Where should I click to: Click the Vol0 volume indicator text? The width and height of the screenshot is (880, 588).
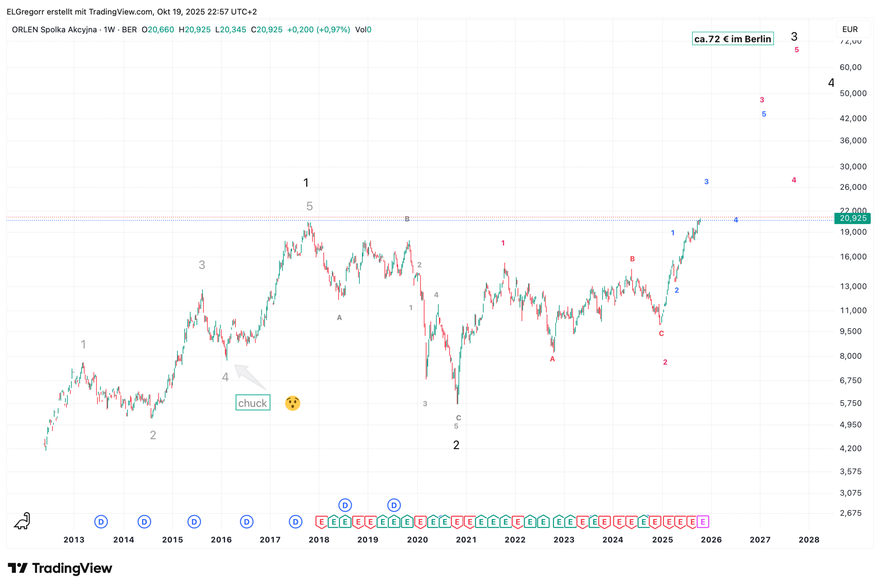363,30
